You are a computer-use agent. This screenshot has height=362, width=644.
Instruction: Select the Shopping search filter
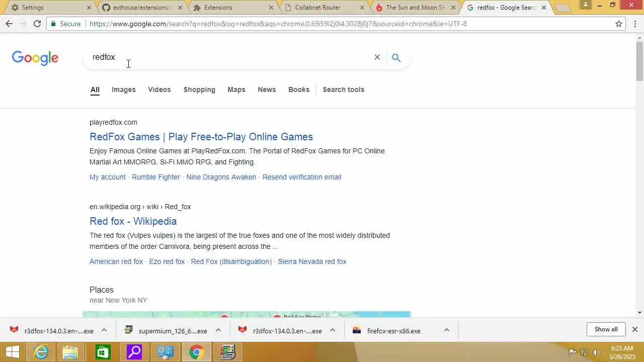click(x=199, y=89)
